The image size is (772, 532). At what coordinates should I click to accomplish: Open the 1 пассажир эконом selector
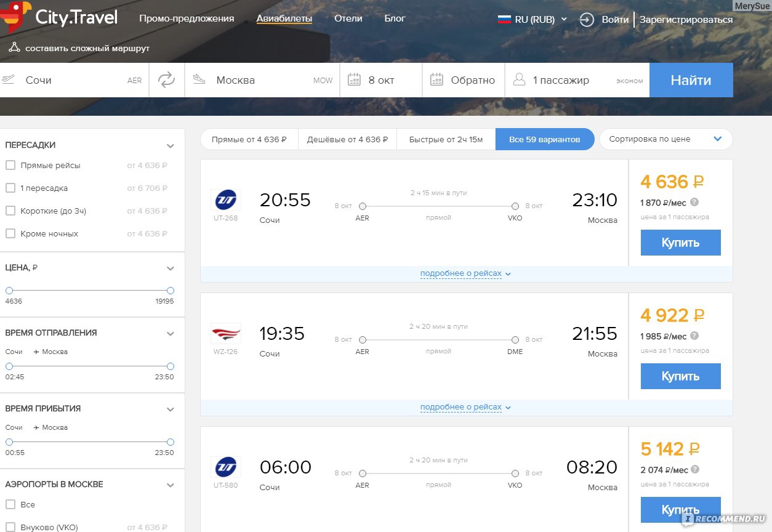(577, 80)
